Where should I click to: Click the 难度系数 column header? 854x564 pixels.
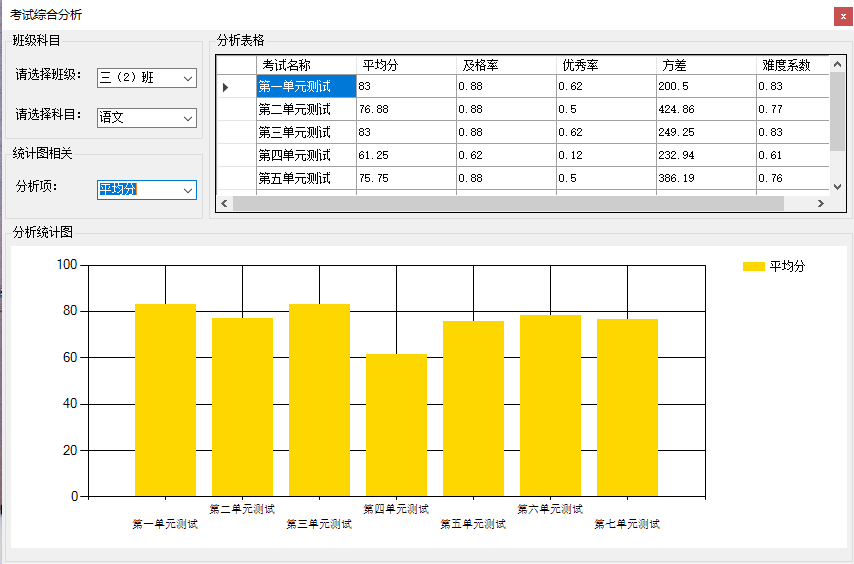click(792, 65)
